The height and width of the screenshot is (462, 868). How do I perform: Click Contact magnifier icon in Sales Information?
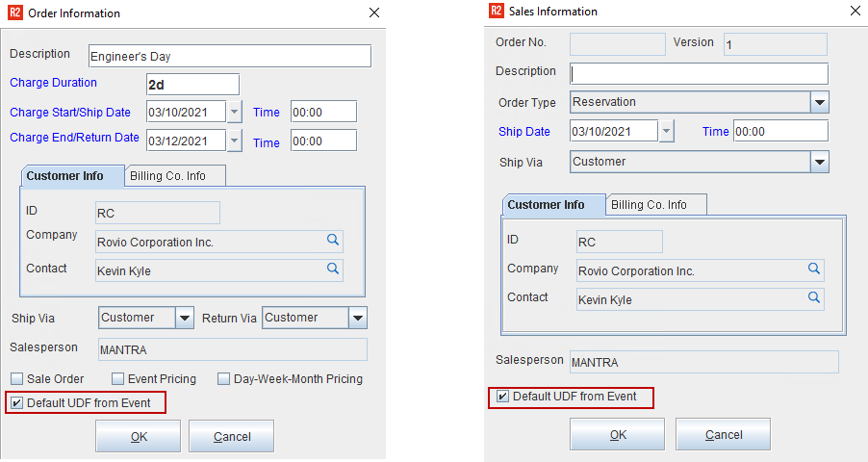pos(813,298)
